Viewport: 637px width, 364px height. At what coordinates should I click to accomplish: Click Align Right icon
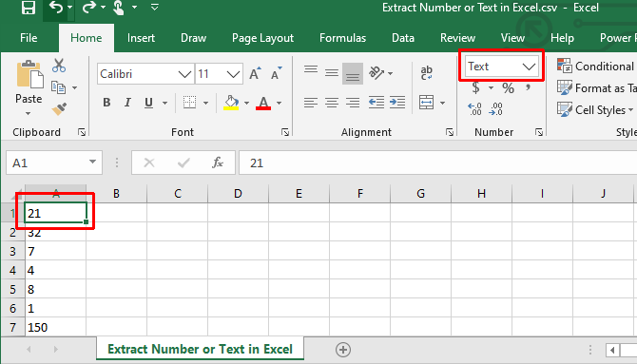[353, 103]
